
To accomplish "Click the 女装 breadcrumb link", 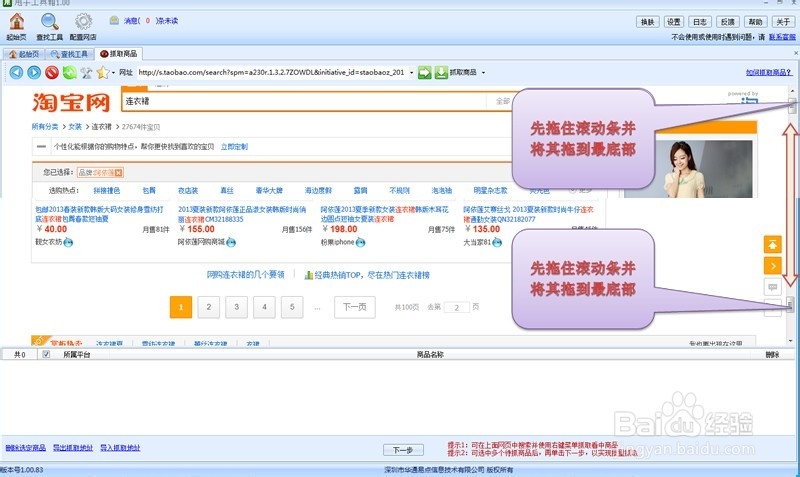I will click(75, 127).
